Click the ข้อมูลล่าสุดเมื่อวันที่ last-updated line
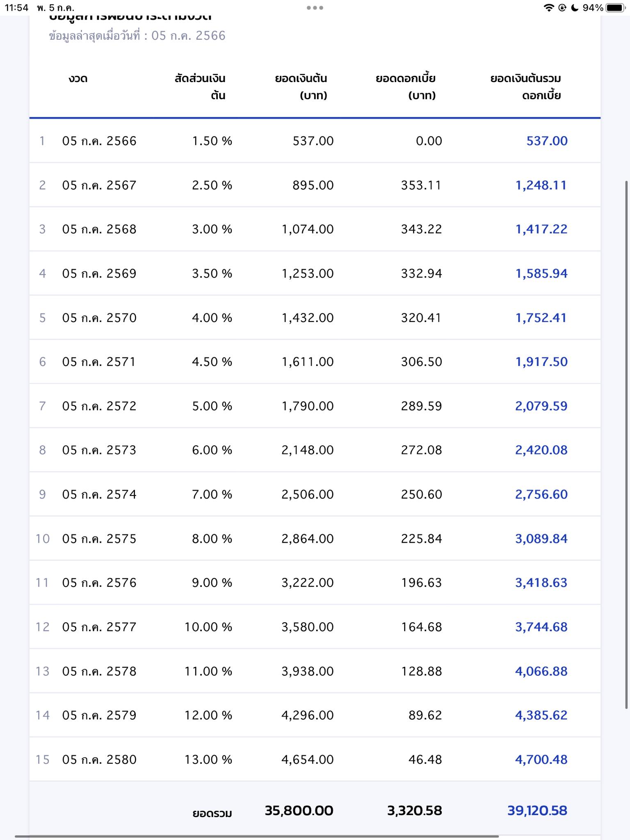 pyautogui.click(x=137, y=36)
